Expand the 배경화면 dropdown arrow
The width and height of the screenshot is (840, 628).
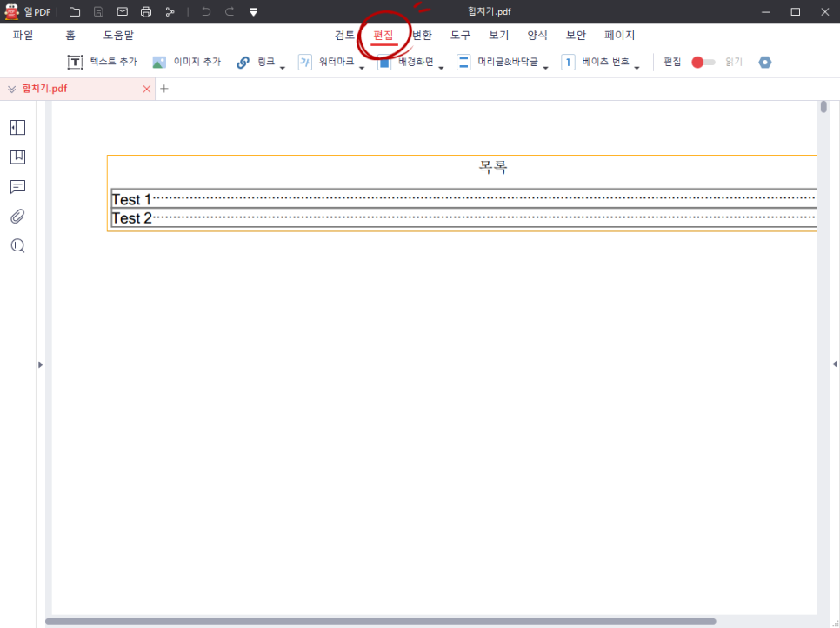point(441,68)
